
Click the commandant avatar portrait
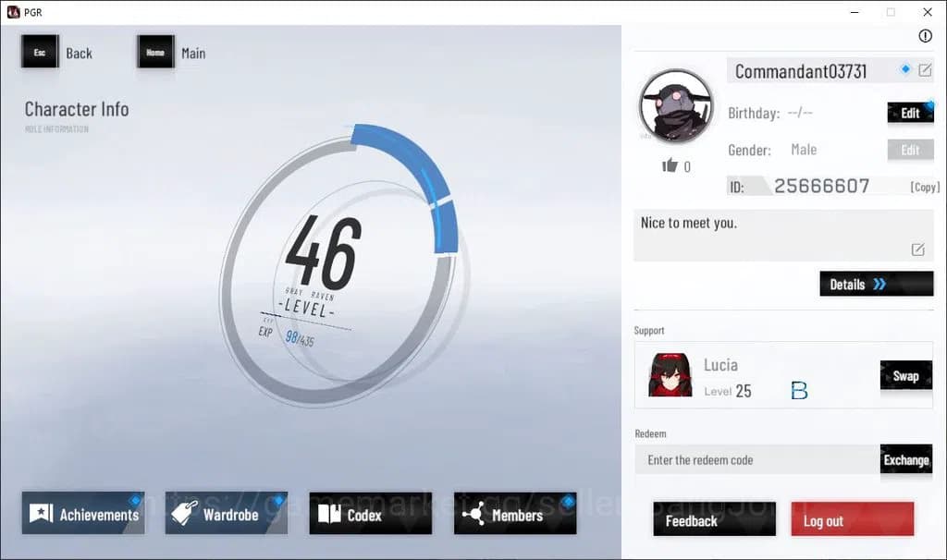[x=676, y=104]
